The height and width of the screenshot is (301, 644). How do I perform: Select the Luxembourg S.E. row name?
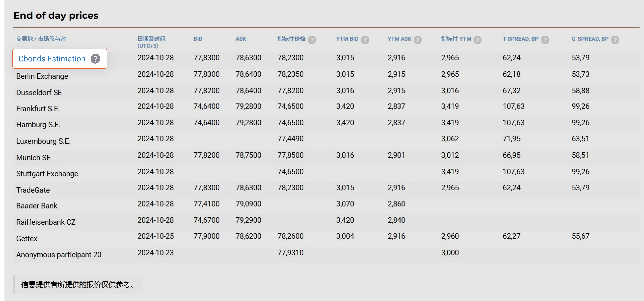43,141
